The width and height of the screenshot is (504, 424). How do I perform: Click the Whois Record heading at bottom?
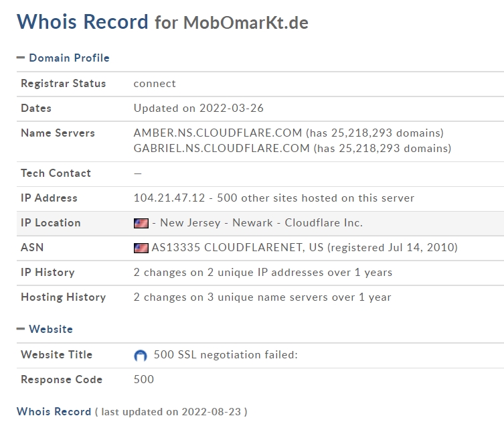(x=54, y=411)
